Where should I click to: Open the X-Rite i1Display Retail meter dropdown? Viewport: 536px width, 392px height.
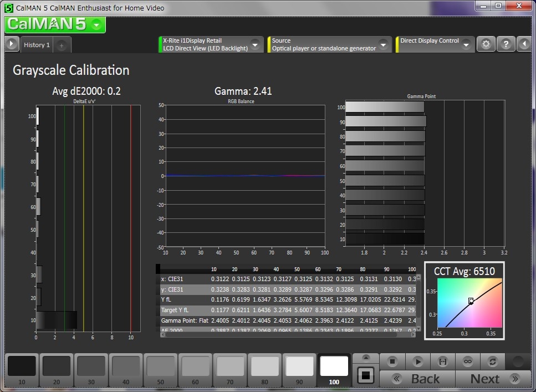tap(255, 44)
